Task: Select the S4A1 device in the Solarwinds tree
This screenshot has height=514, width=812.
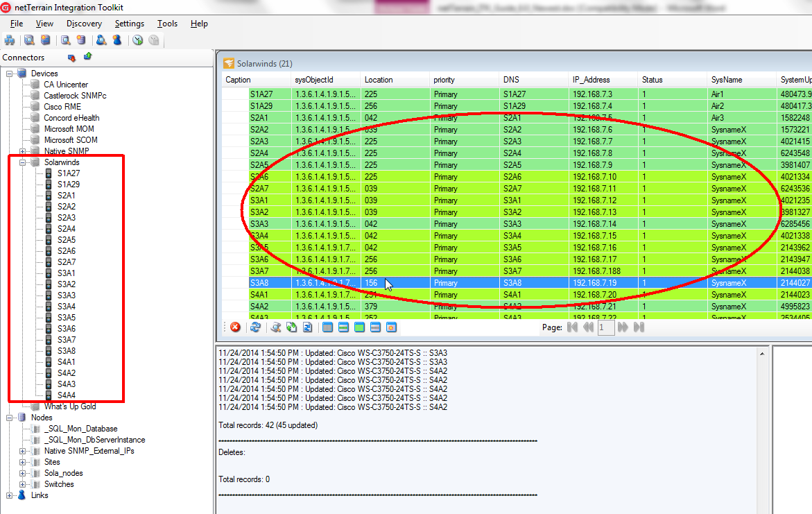Action: [67, 362]
